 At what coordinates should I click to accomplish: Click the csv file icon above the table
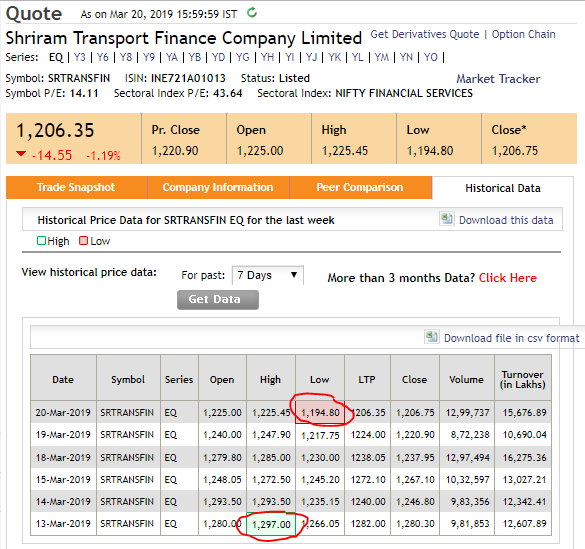click(x=432, y=337)
